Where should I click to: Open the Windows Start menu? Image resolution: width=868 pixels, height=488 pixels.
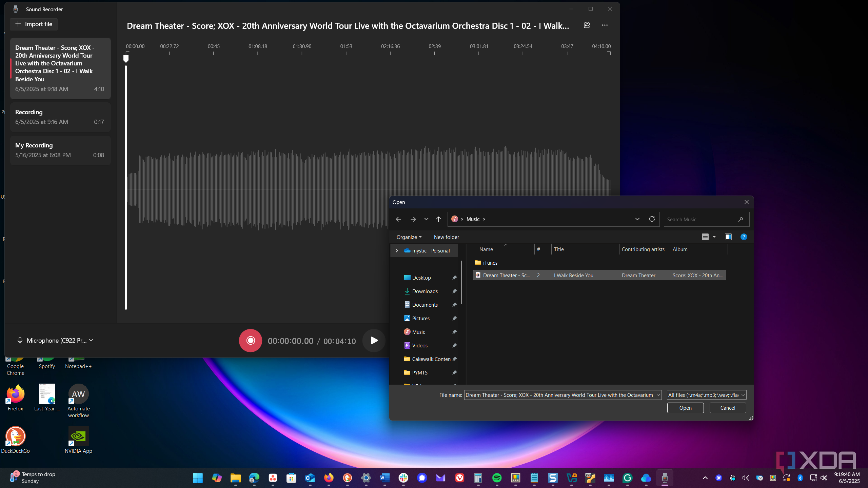tap(198, 478)
